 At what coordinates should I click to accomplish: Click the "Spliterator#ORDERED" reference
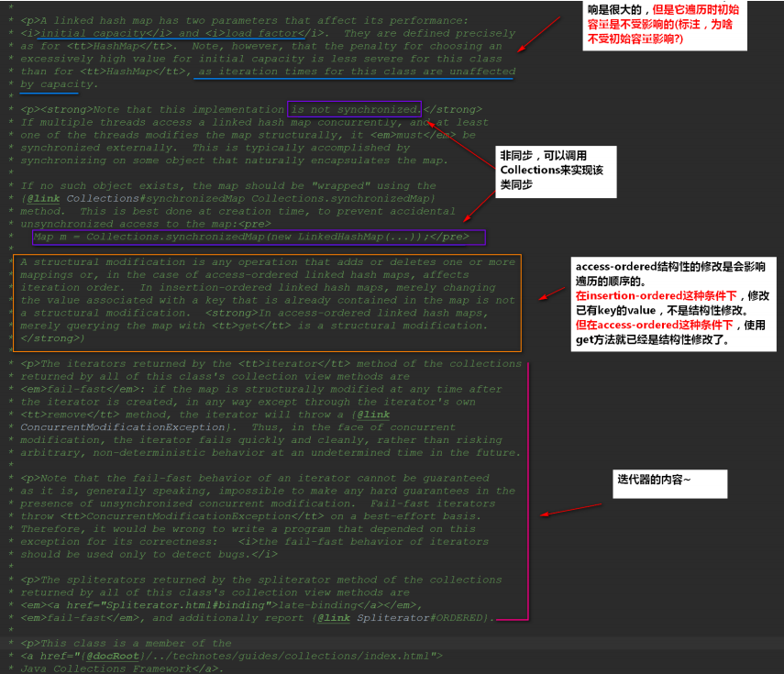click(x=420, y=618)
